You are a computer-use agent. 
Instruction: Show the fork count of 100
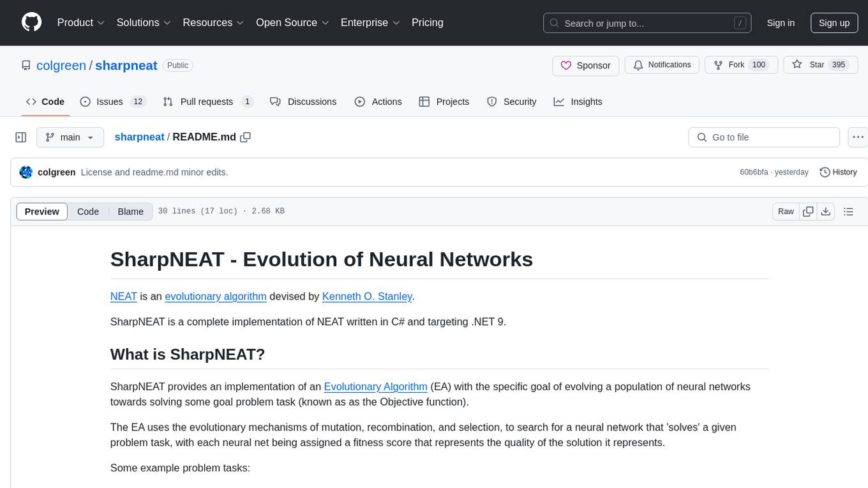[x=758, y=65]
